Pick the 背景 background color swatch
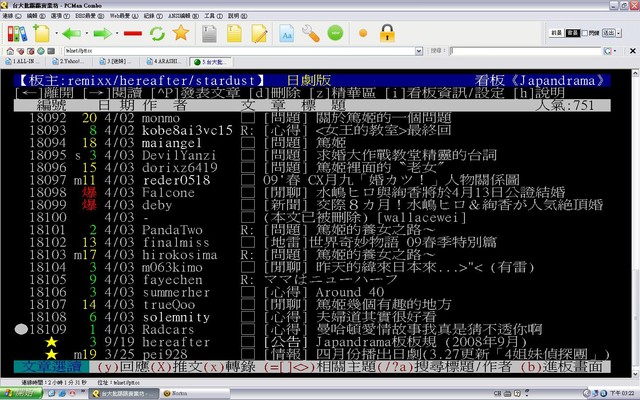Image resolution: width=640 pixels, height=400 pixels. 573,33
